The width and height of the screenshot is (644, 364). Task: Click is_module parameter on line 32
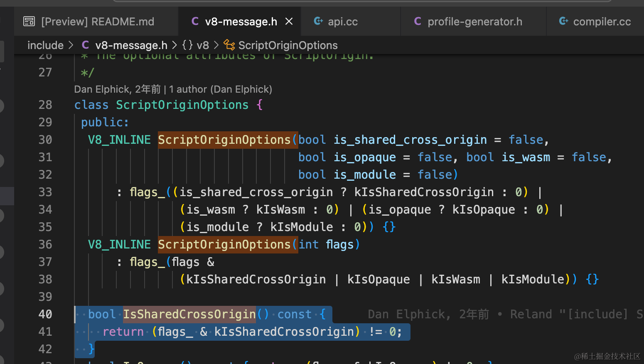[x=365, y=175]
